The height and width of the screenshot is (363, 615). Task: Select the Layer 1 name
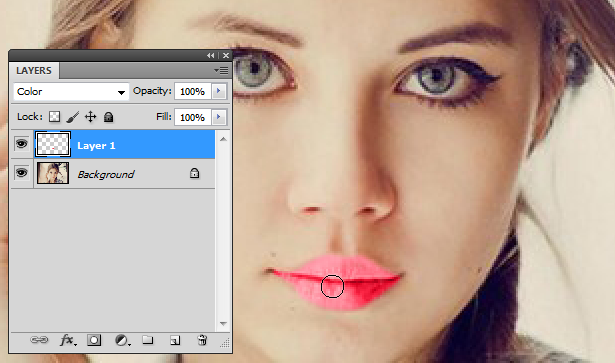(96, 146)
